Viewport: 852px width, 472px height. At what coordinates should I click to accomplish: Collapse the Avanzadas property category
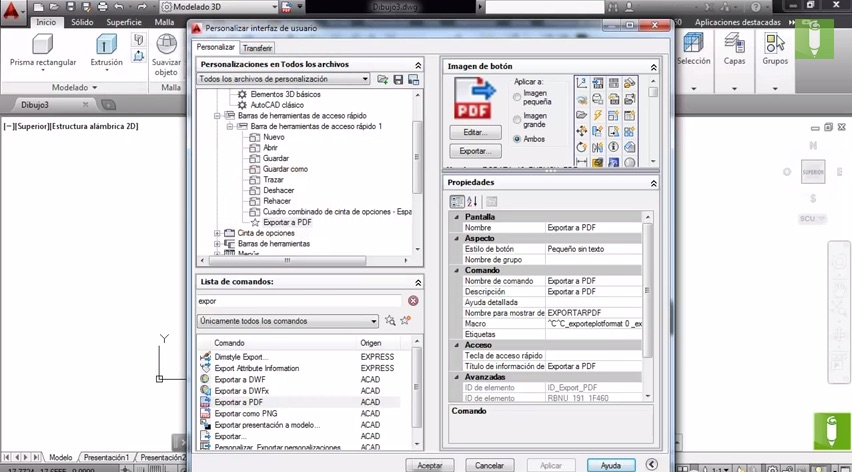tap(456, 377)
